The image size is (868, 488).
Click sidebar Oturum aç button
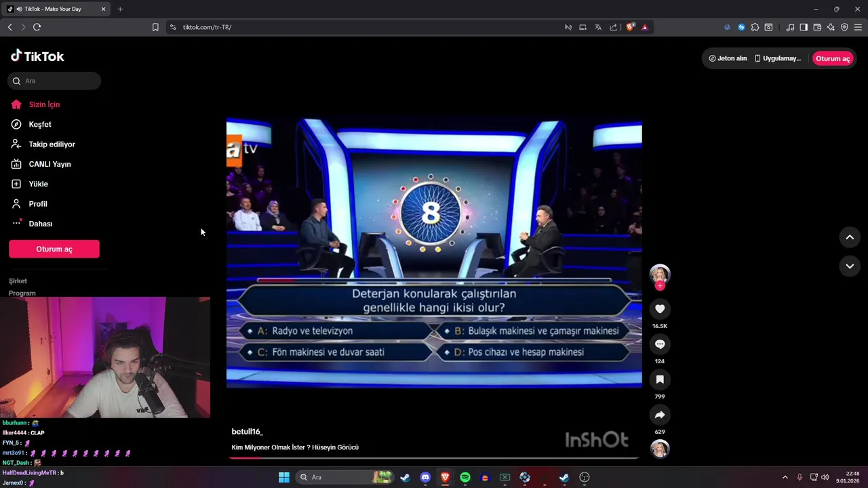[54, 249]
